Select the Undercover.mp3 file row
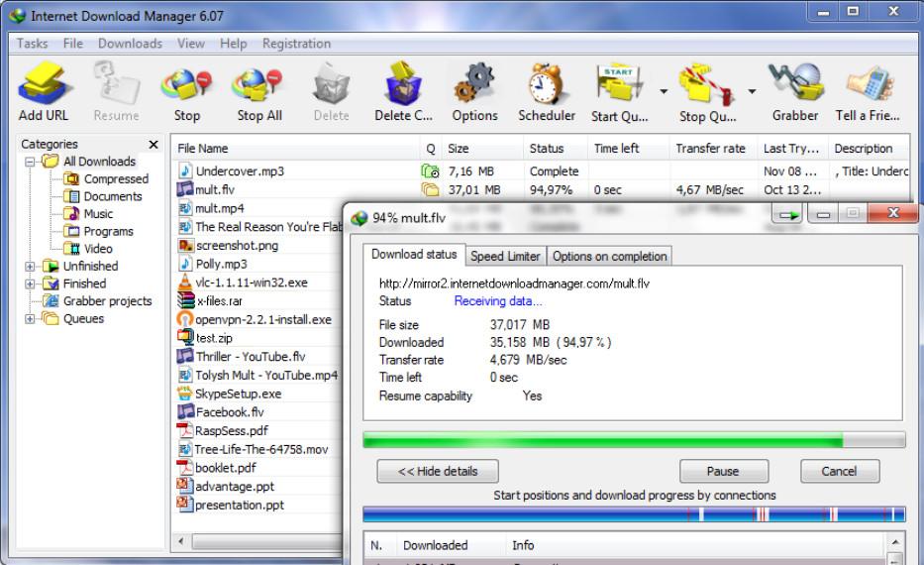 240,171
